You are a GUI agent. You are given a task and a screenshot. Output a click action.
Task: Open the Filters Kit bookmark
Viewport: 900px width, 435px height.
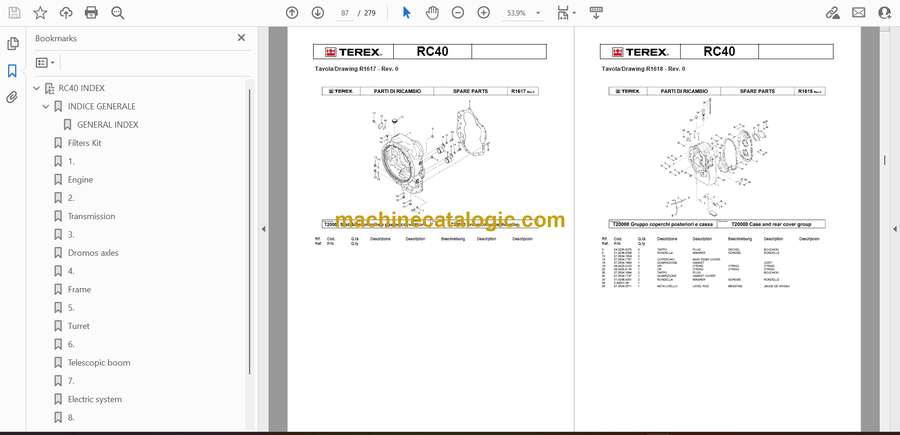(84, 143)
